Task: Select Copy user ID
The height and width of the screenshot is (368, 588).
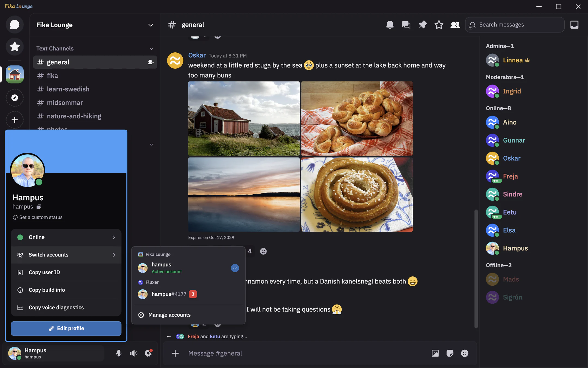Action: [x=66, y=272]
